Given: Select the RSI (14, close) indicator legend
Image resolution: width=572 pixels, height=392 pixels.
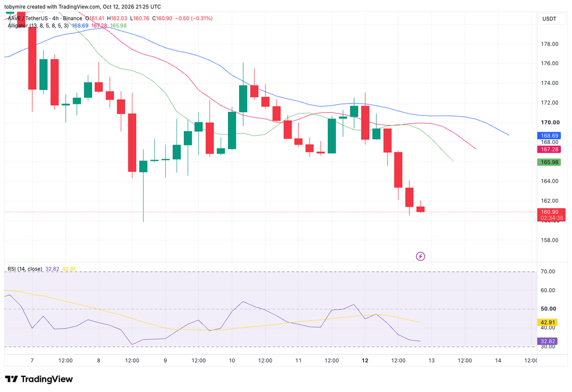Looking at the screenshot, I should [x=25, y=269].
